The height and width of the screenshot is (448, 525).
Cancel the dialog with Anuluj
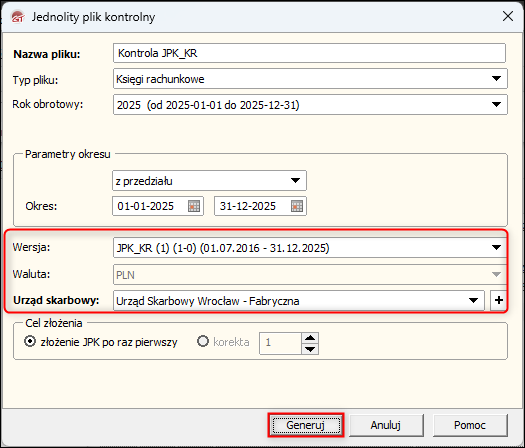coord(386,425)
